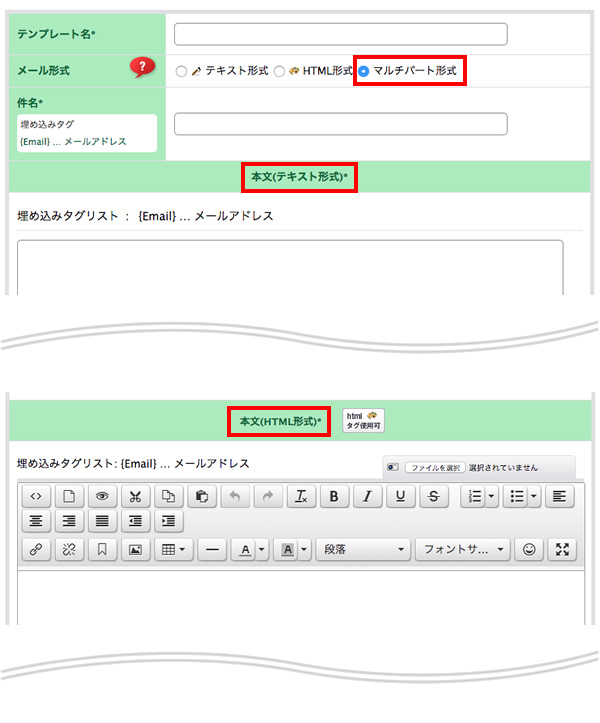The height and width of the screenshot is (723, 600).
Task: Insert a link with the chain icon
Action: (x=36, y=549)
